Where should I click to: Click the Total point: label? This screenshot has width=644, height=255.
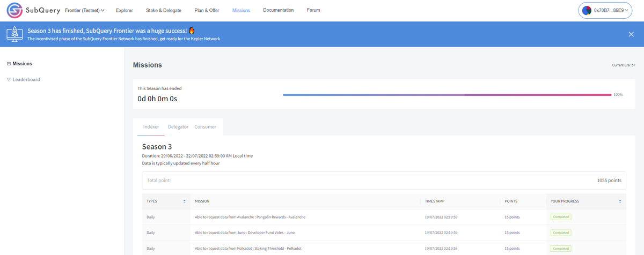point(159,181)
